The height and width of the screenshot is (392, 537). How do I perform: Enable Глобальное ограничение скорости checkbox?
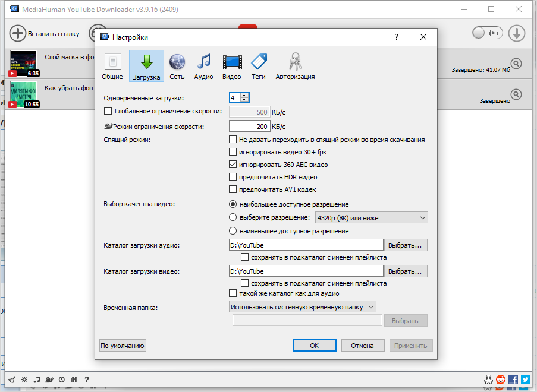(108, 111)
